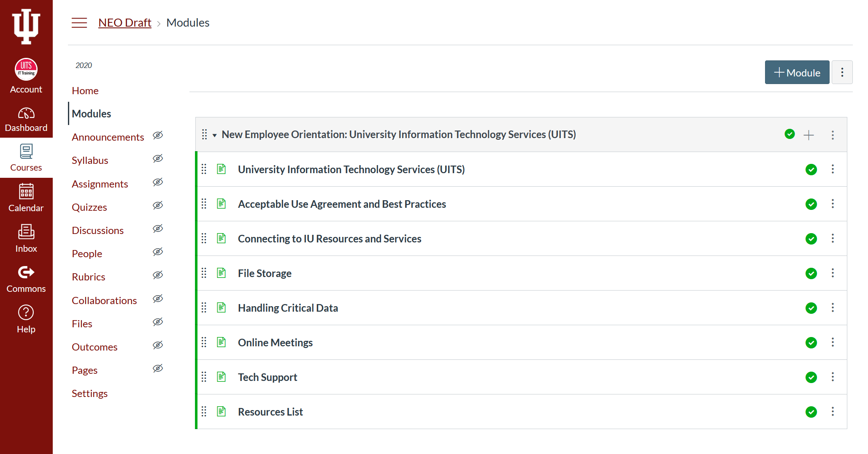
Task: Click page icon for File Storage
Action: (222, 273)
